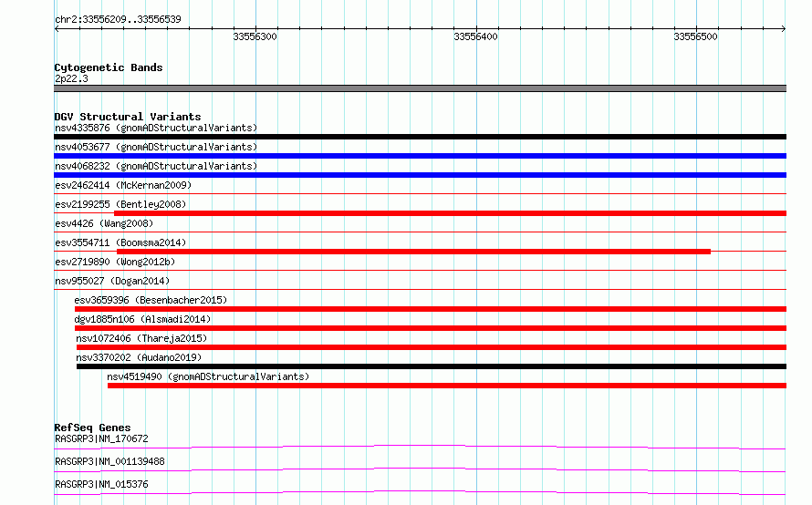812x505 pixels.
Task: Open variant nsv4068232 label
Action: point(156,166)
